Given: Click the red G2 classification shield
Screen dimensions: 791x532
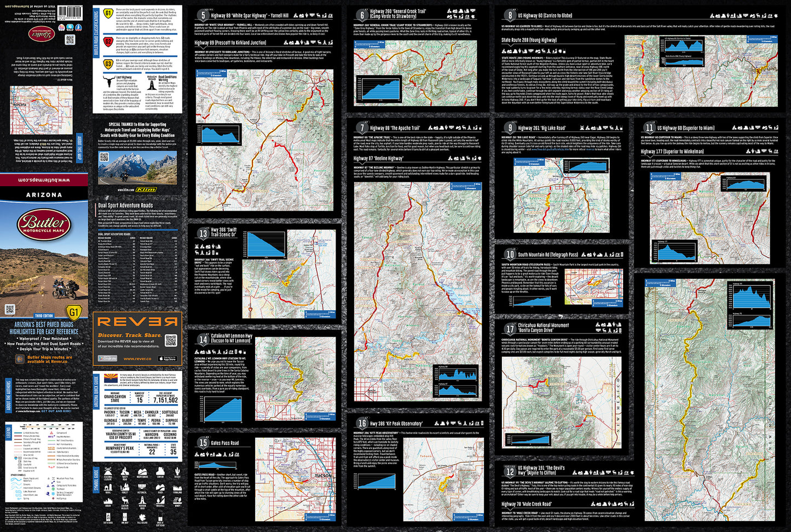Looking at the screenshot, I should click(108, 42).
